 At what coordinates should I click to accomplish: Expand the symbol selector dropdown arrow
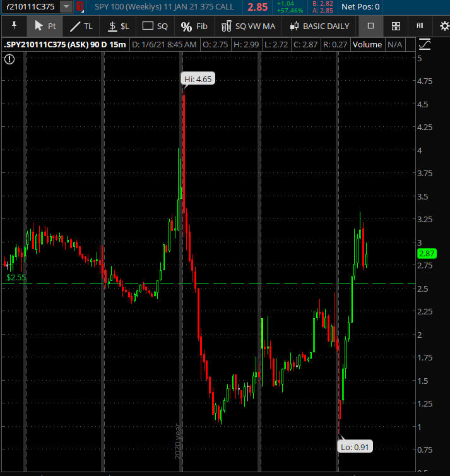pyautogui.click(x=66, y=6)
